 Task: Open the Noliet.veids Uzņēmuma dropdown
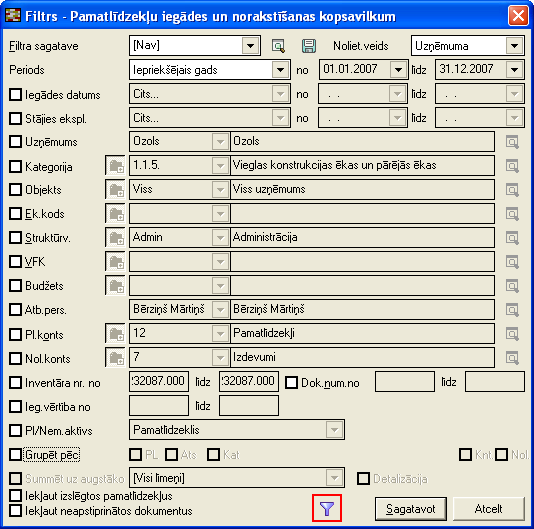pyautogui.click(x=514, y=45)
